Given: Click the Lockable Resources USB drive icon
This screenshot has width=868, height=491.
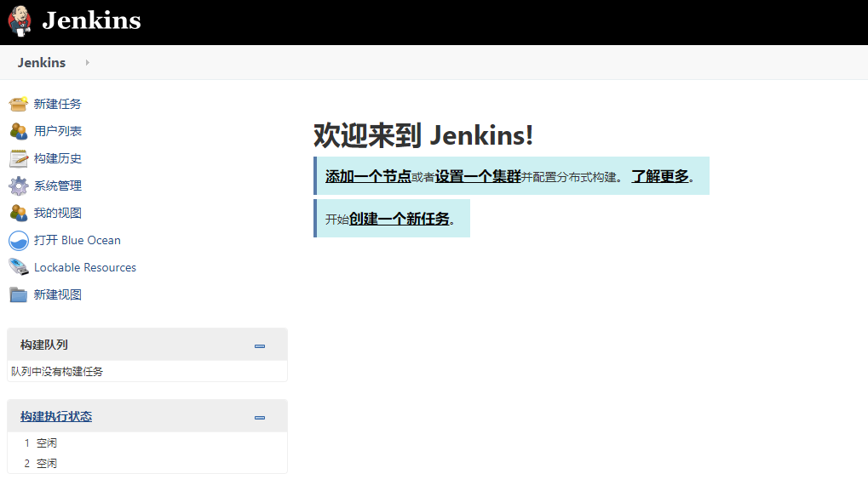Looking at the screenshot, I should [x=18, y=267].
